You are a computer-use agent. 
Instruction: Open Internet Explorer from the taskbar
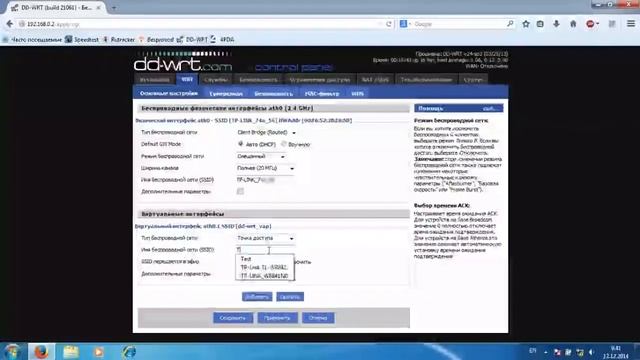(129, 351)
